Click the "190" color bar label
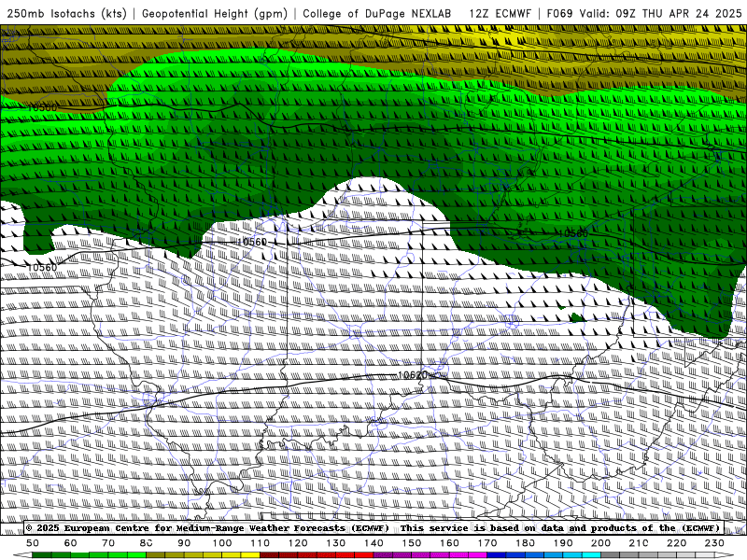The image size is (747, 560). pos(563,543)
